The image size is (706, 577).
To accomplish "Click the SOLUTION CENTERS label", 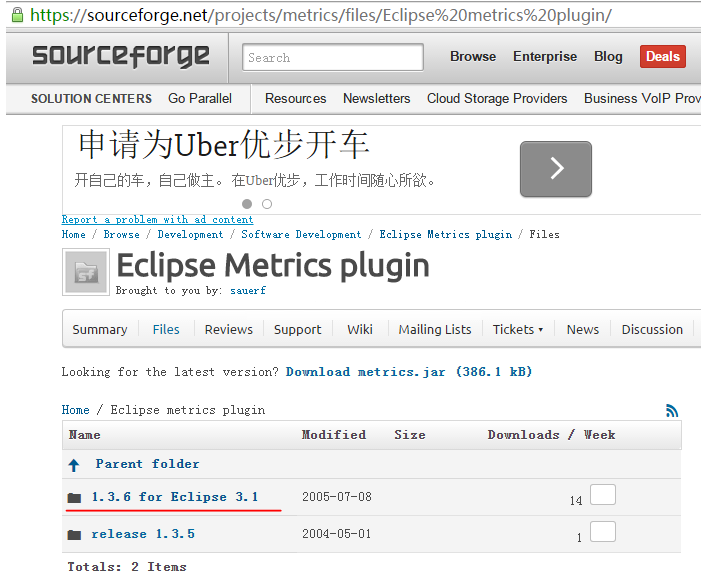I will point(91,98).
